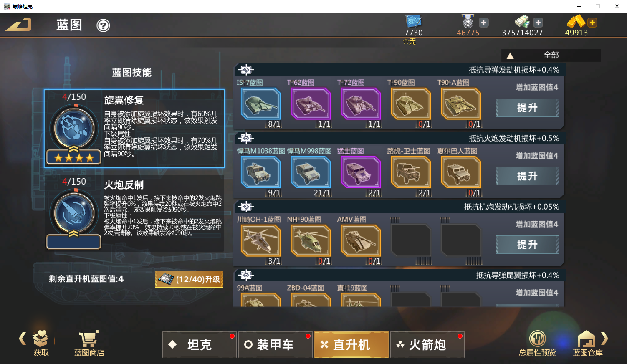Open the blueprint help question mark

pyautogui.click(x=103, y=25)
